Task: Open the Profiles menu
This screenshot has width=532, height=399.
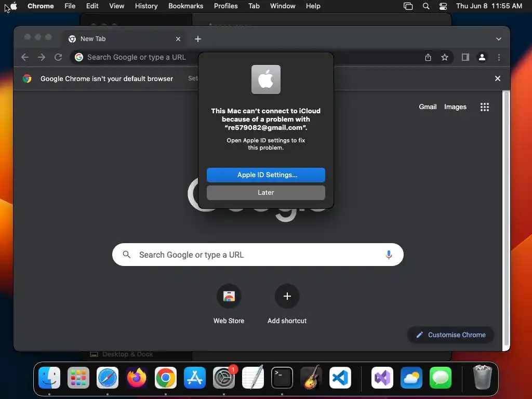Action: coord(225,6)
